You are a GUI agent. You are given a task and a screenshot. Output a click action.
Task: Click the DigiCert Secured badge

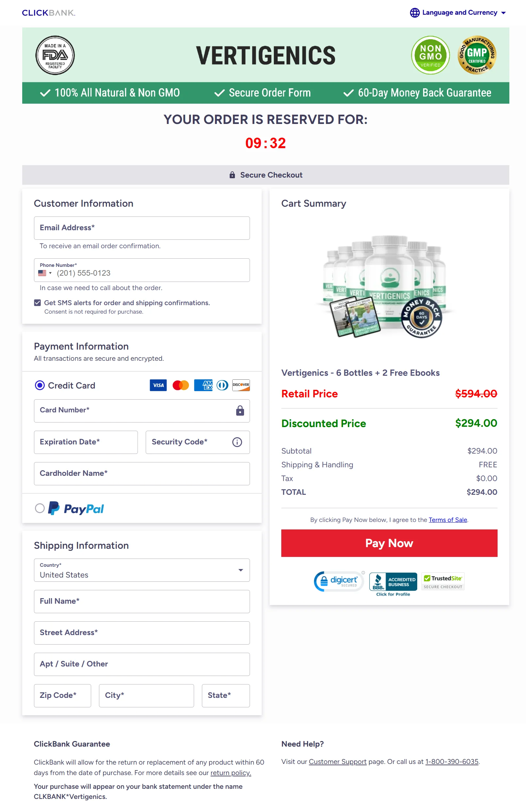[x=339, y=581]
